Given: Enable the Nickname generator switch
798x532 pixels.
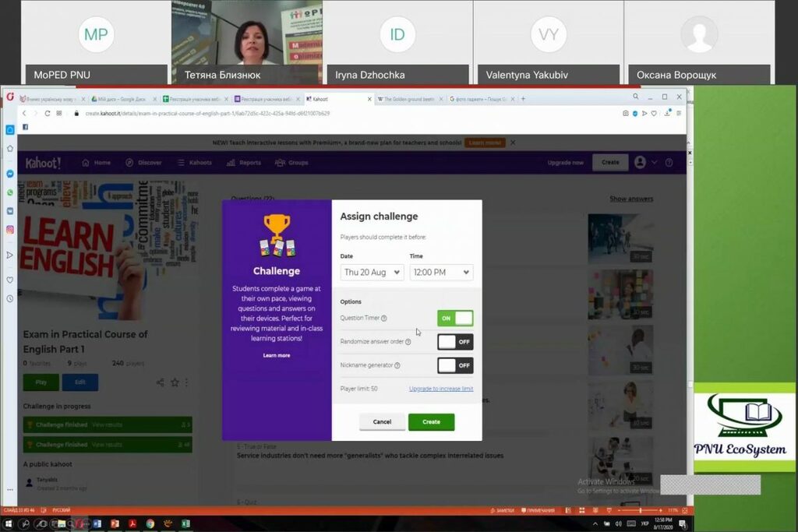Looking at the screenshot, I should pyautogui.click(x=455, y=365).
